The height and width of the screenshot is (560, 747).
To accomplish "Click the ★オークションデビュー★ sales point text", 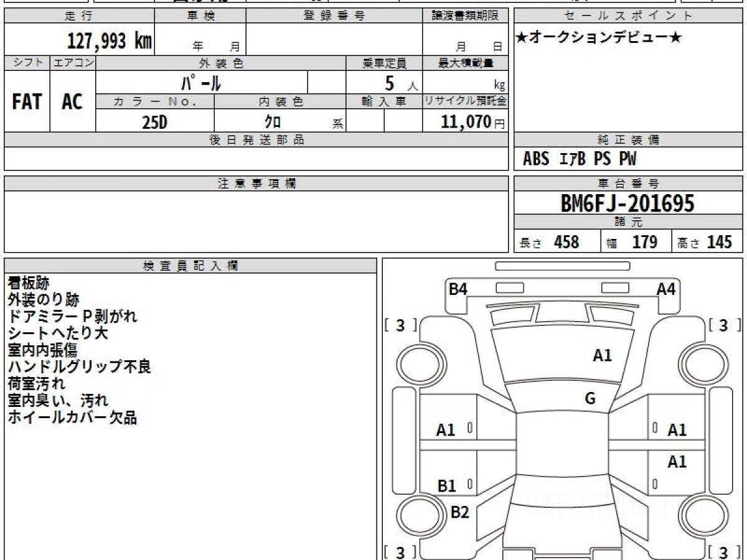I will [599, 38].
